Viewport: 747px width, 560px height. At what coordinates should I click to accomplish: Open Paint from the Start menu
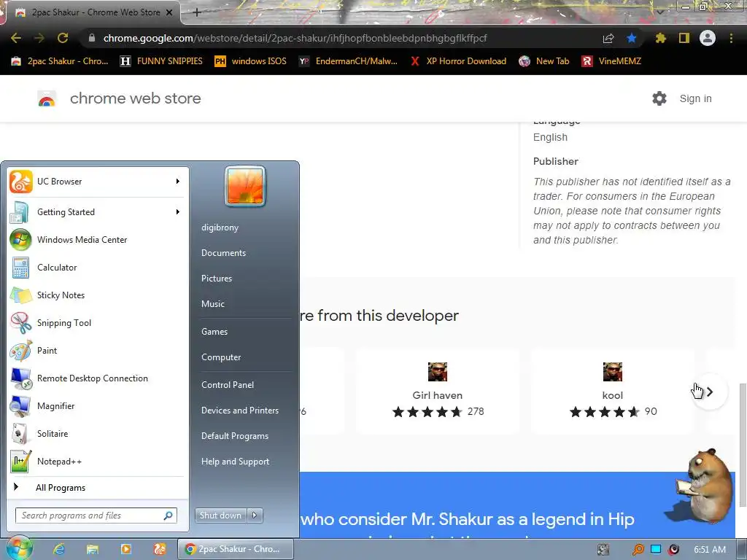click(97, 351)
